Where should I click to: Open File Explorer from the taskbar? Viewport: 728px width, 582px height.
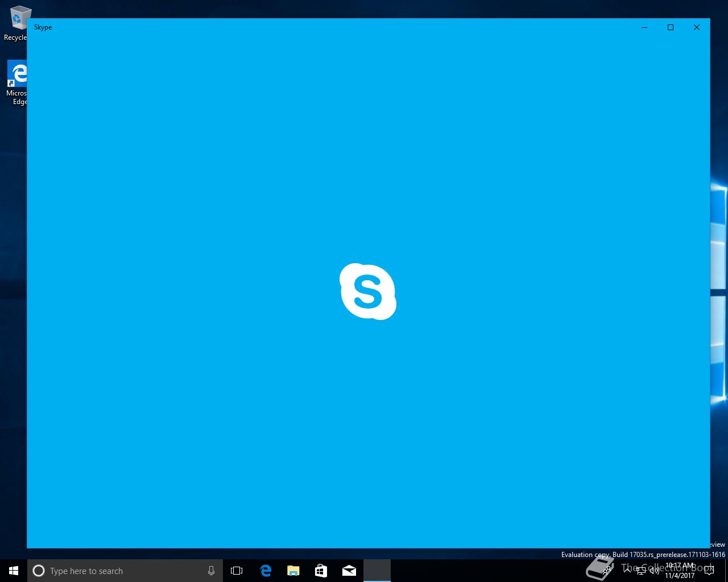tap(293, 571)
